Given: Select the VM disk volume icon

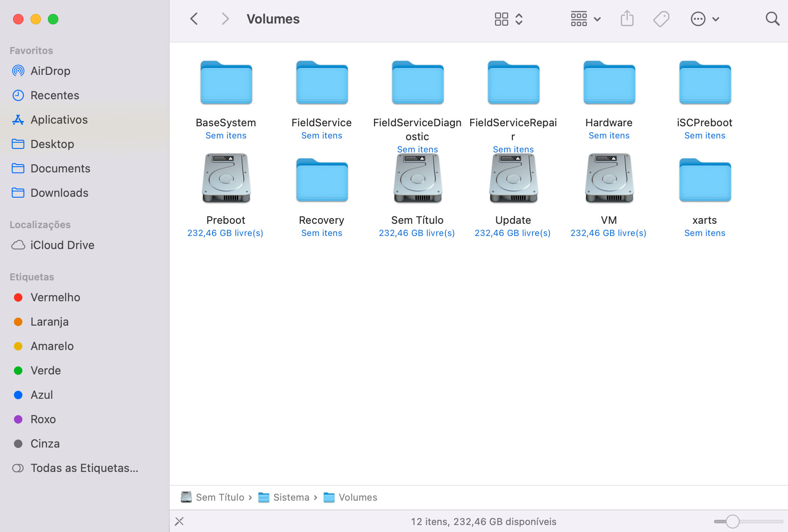Looking at the screenshot, I should point(609,178).
